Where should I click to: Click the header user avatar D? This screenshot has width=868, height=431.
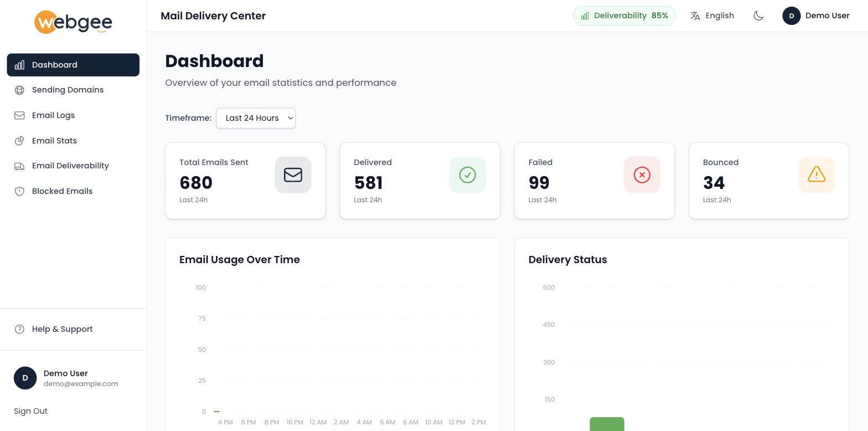792,16
